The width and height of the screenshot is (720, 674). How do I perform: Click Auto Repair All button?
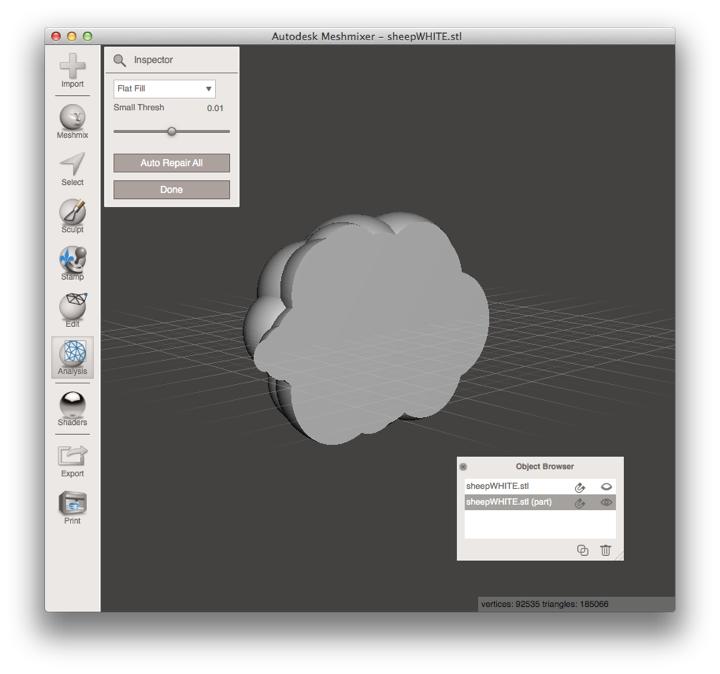tap(171, 163)
